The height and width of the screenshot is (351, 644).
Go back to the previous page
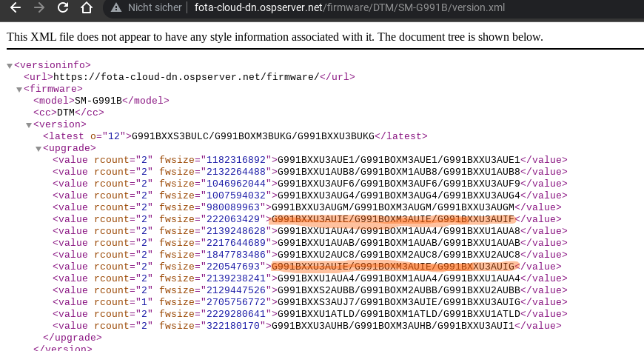pyautogui.click(x=16, y=7)
